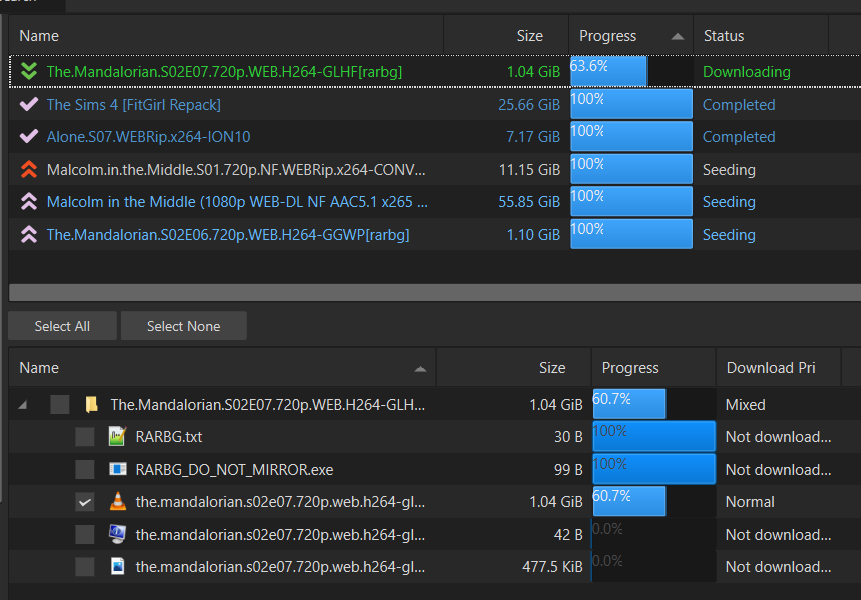Check the RARBG.txt file for download
Screen dimensions: 861x600
(x=85, y=436)
